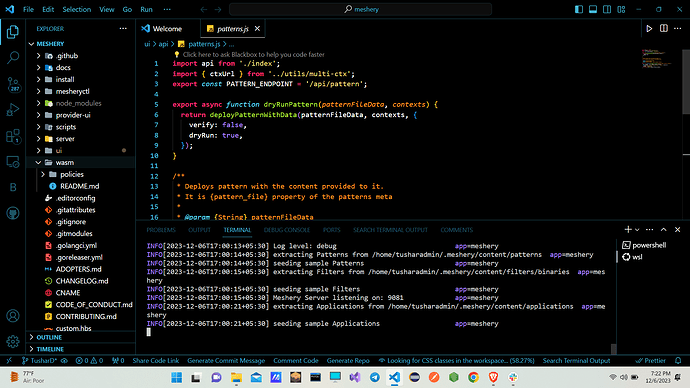Viewport: 690px width, 388px height.
Task: Open the Extensions view
Action: tap(13, 136)
